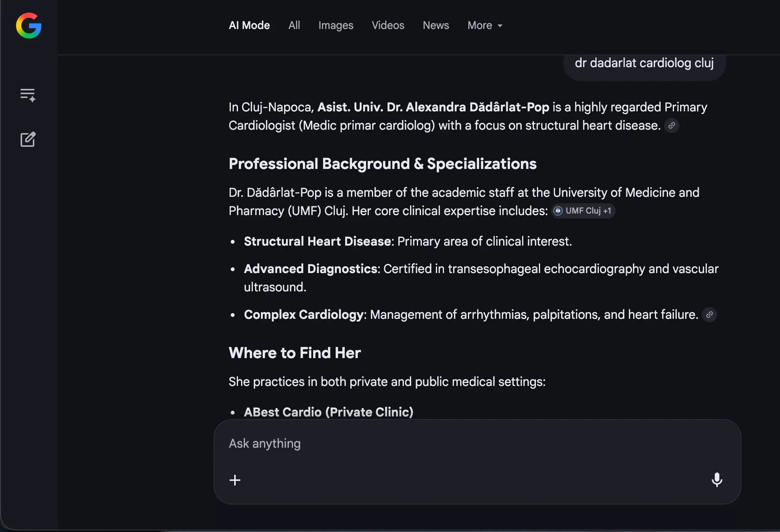This screenshot has height=532, width=780.
Task: Open the citation link after heart failure
Action: click(709, 315)
